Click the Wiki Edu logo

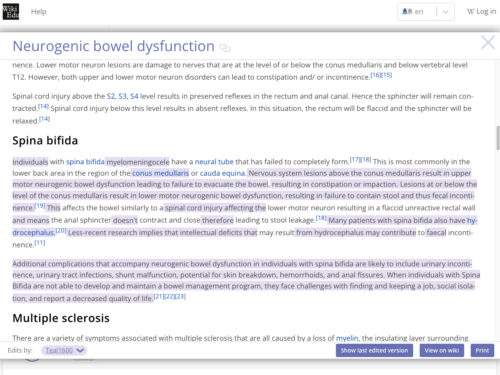coord(11,11)
